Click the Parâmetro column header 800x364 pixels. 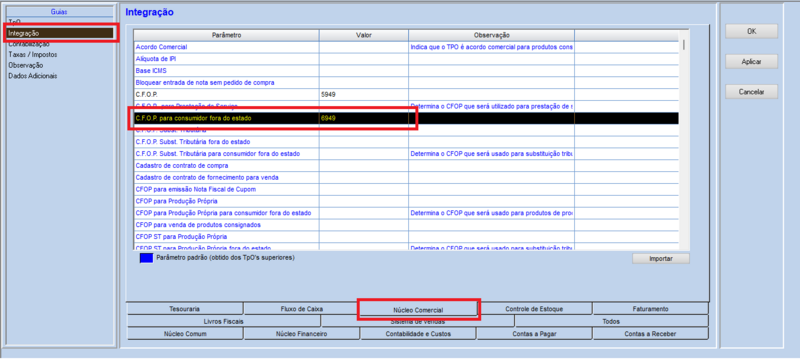[227, 35]
